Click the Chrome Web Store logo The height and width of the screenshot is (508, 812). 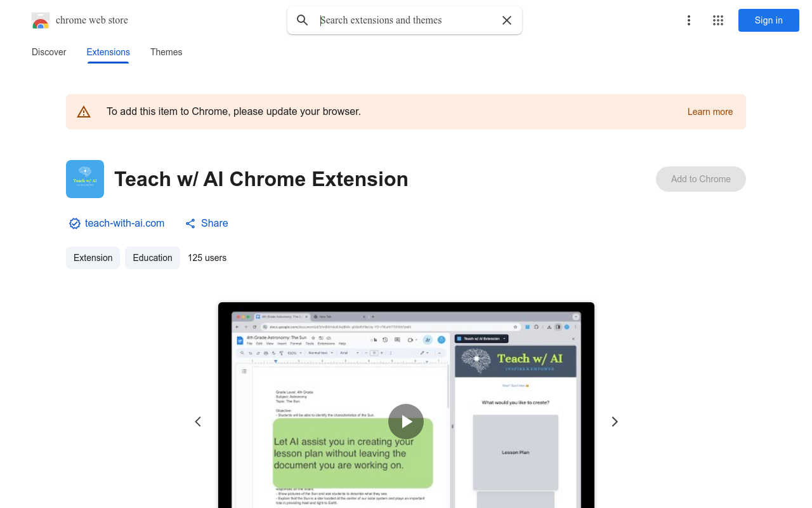(41, 20)
